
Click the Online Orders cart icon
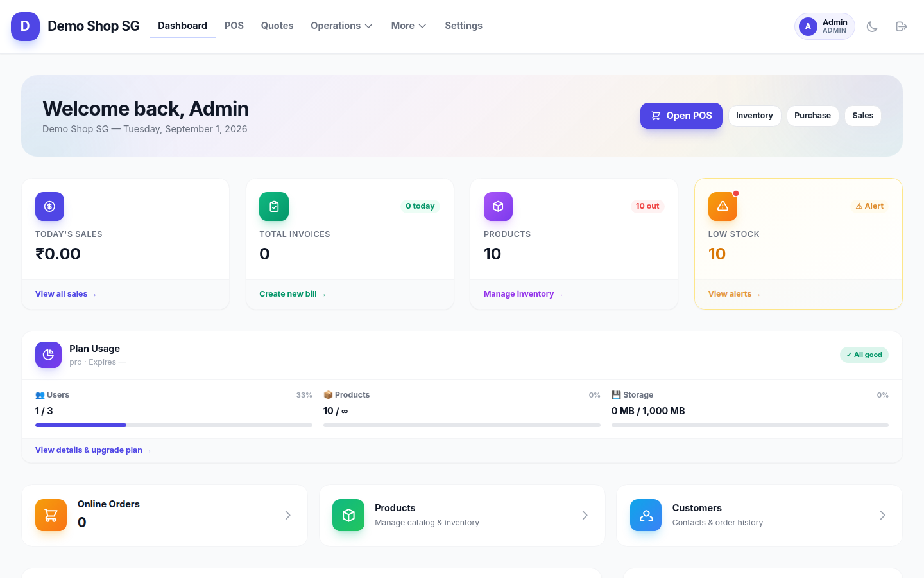click(x=51, y=515)
